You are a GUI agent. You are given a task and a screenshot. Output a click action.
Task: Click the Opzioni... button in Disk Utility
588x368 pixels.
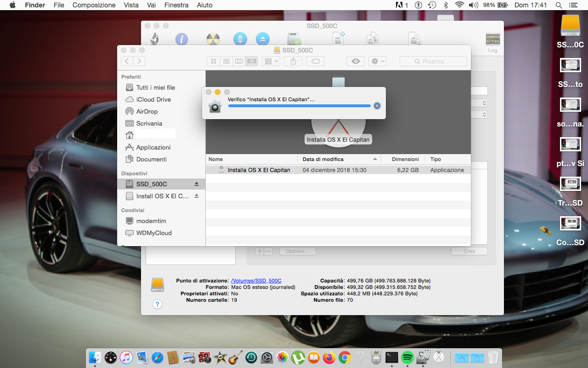pos(298,251)
